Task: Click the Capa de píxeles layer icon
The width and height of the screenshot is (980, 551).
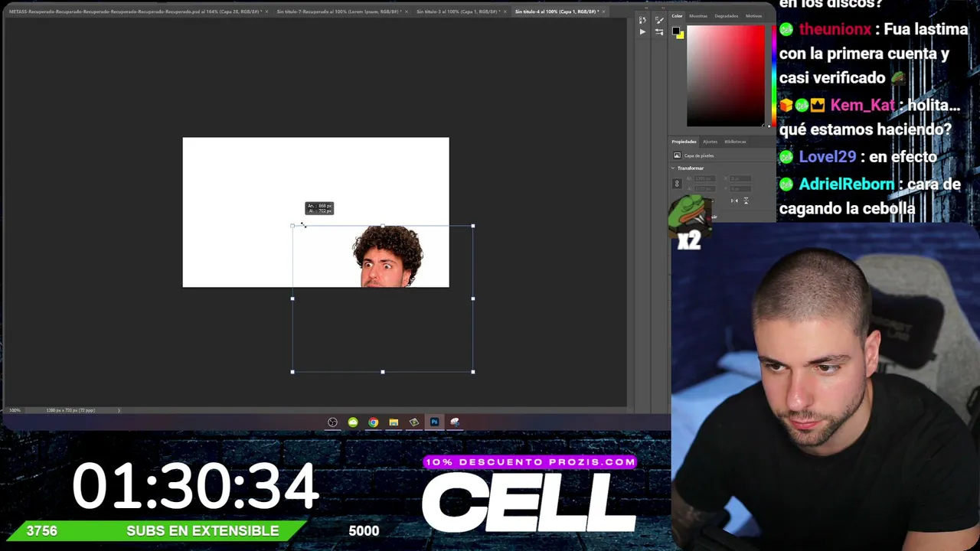Action: coord(677,155)
